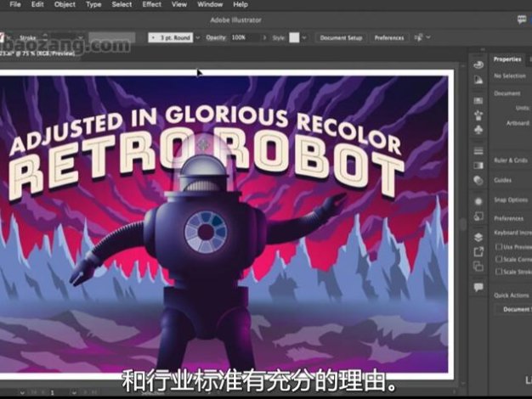Open the Symbols panel icon
The height and width of the screenshot is (399, 532).
478,130
